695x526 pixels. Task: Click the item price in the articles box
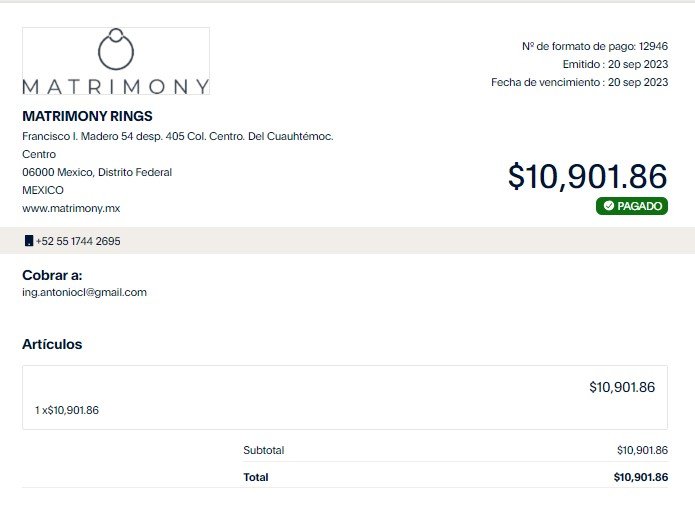[x=622, y=387]
